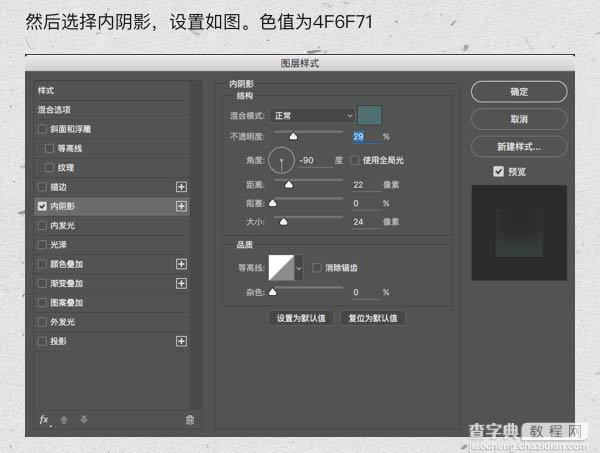Select the 光泽 style row
The image size is (600, 453).
(x=112, y=244)
